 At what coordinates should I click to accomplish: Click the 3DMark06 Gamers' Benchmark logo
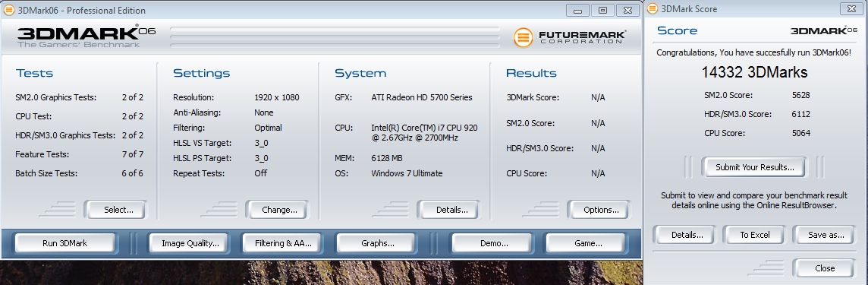(x=86, y=36)
